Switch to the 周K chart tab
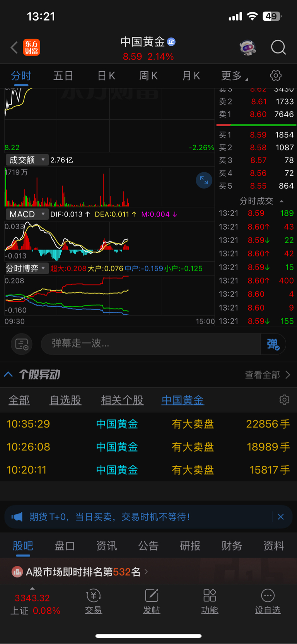Viewport: 297px width, 644px height. pos(148,76)
